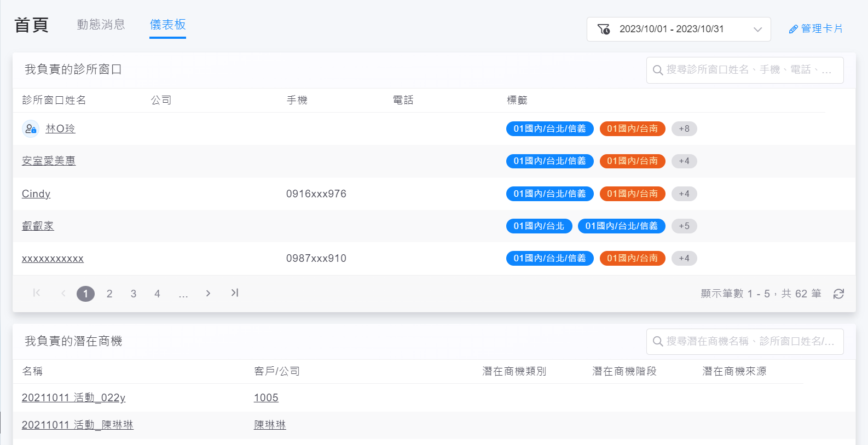This screenshot has width=868, height=445.
Task: Jump to last page of clinic contacts
Action: [235, 293]
